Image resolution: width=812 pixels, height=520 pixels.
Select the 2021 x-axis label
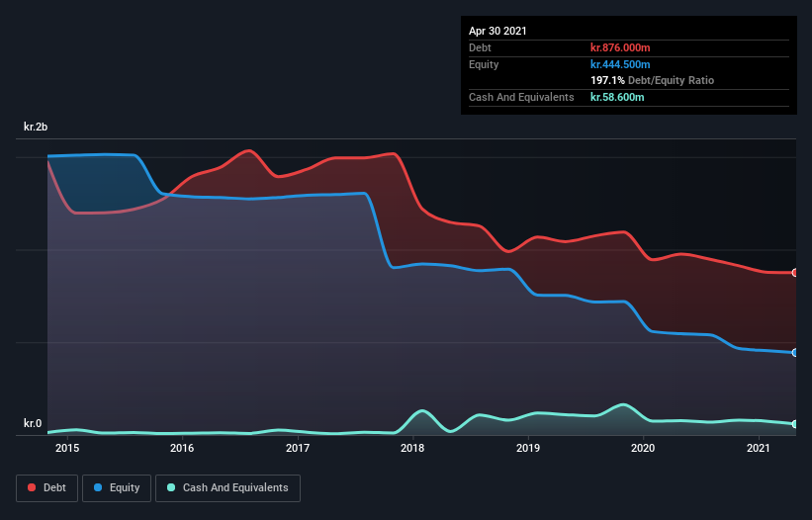[x=759, y=448]
